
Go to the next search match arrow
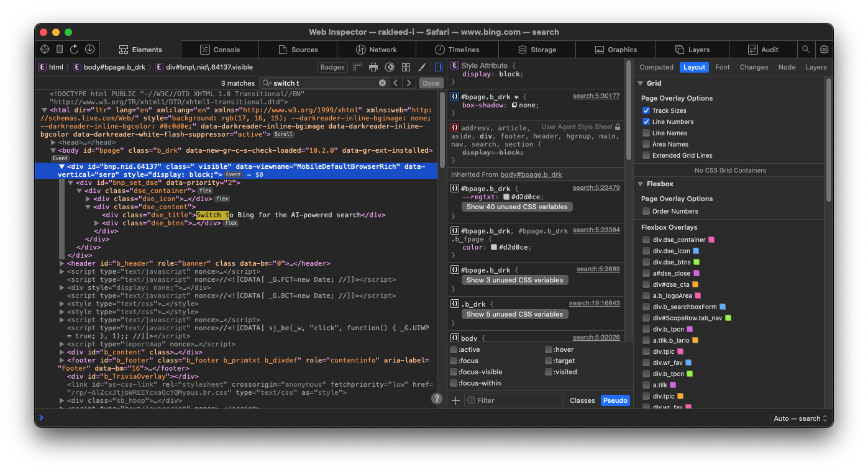pyautogui.click(x=409, y=83)
